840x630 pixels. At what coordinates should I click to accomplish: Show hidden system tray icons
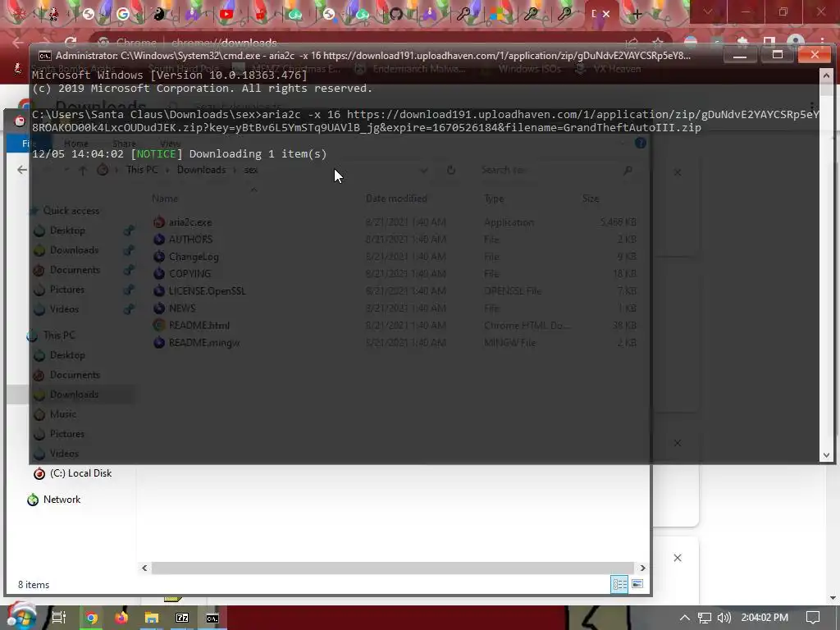point(685,618)
